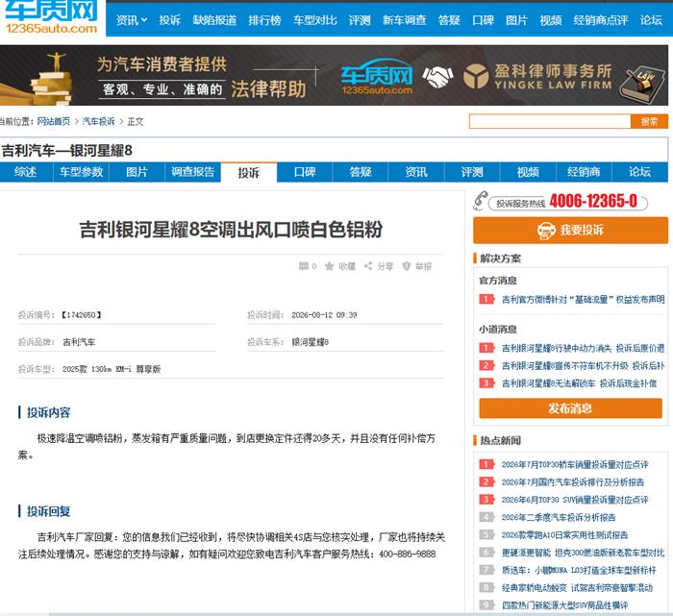673x616 pixels.
Task: Click the 发布消息 button
Action: click(570, 408)
